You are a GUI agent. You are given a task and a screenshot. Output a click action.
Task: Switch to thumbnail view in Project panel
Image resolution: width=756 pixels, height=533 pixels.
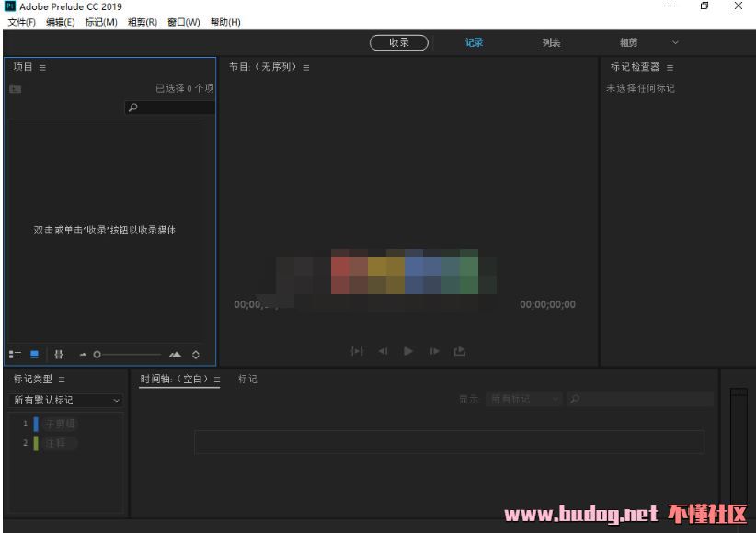(x=35, y=355)
